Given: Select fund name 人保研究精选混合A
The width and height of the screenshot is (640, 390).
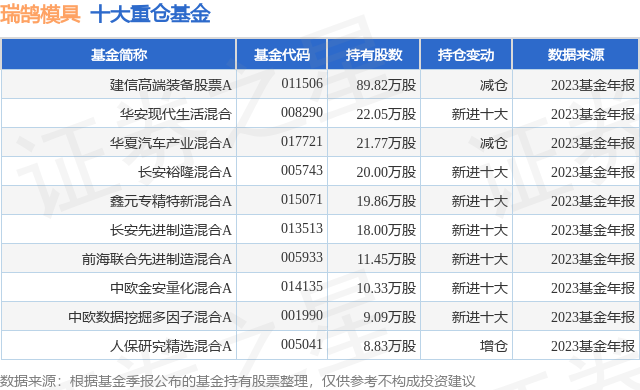Looking at the screenshot, I should click(171, 346).
